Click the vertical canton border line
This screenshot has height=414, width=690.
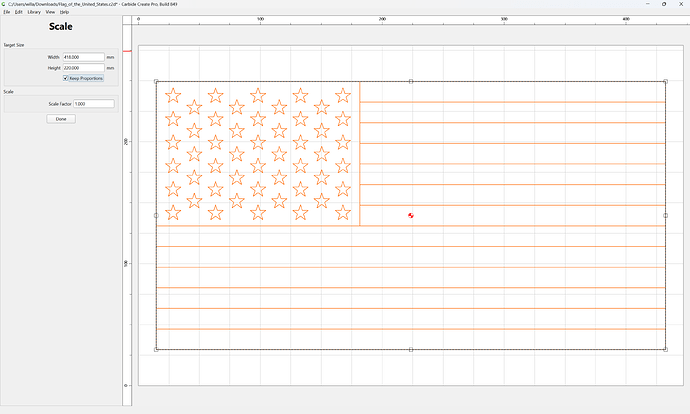(x=360, y=154)
